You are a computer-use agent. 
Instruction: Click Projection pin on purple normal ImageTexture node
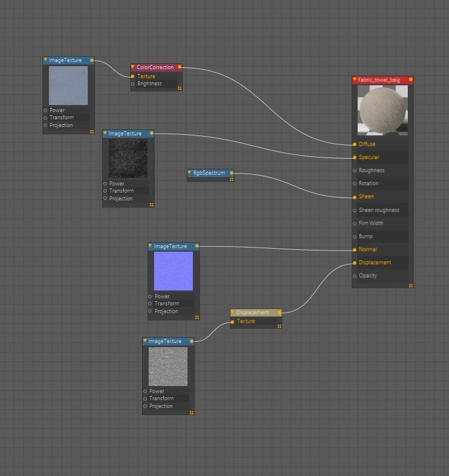(x=150, y=311)
